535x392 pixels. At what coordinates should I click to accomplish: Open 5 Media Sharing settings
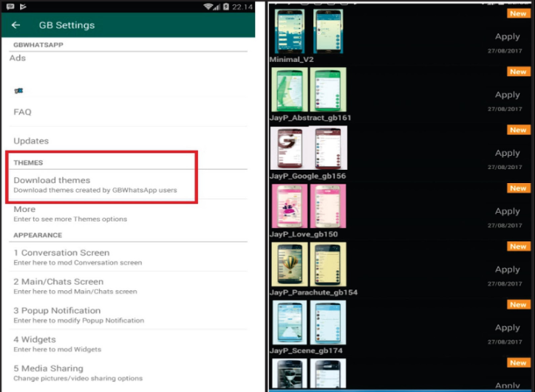pos(128,373)
